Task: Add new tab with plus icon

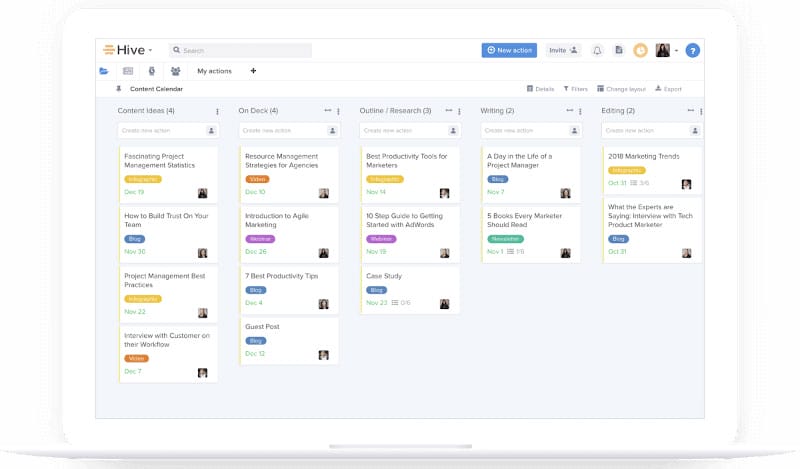Action: pos(253,71)
